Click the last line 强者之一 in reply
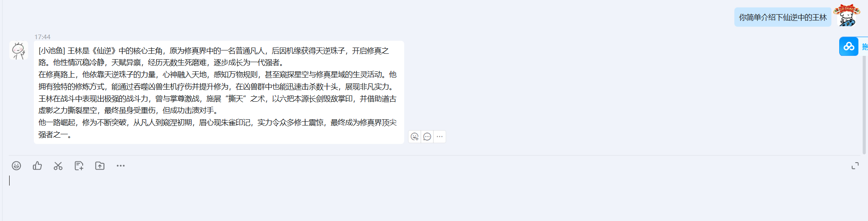 55,135
